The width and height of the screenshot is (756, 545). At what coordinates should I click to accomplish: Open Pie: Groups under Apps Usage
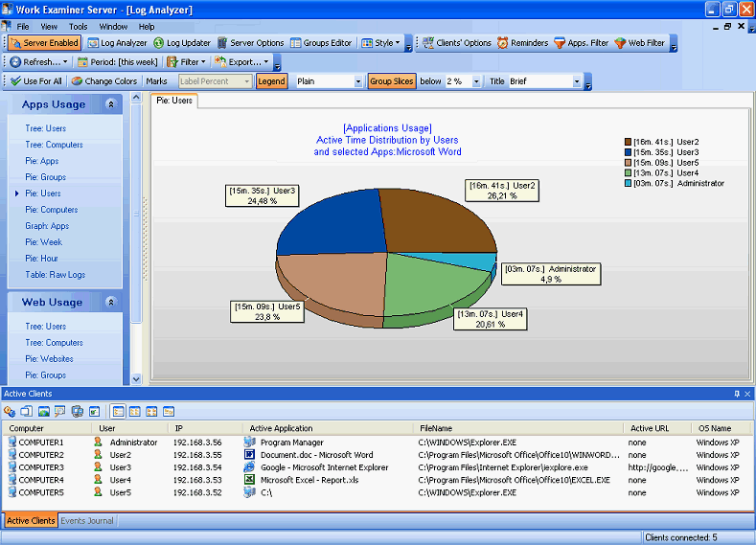pos(45,177)
